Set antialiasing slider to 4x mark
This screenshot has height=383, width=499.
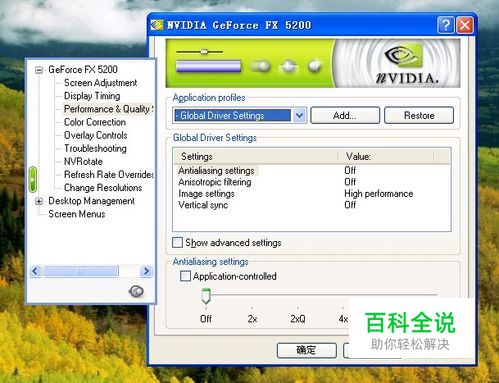(343, 319)
